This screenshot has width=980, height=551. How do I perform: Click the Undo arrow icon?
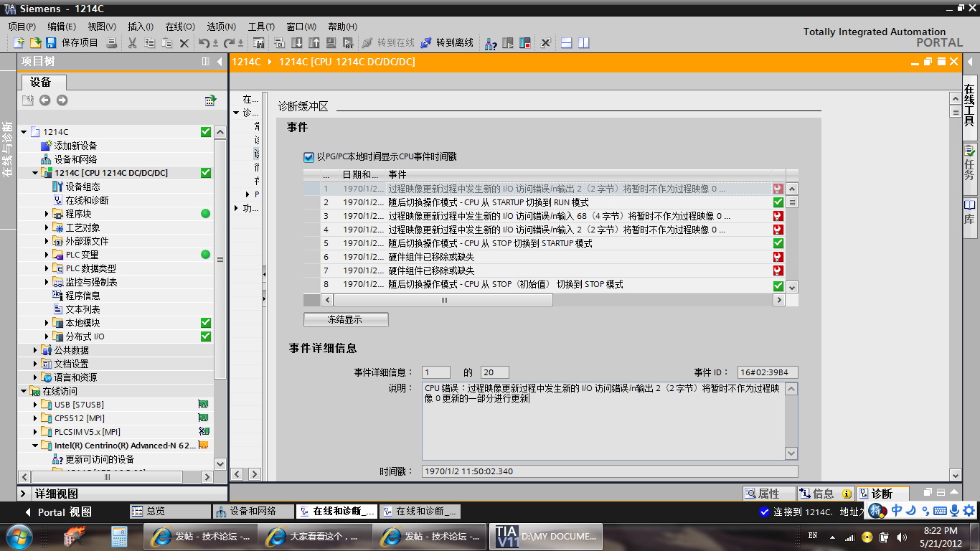click(204, 43)
